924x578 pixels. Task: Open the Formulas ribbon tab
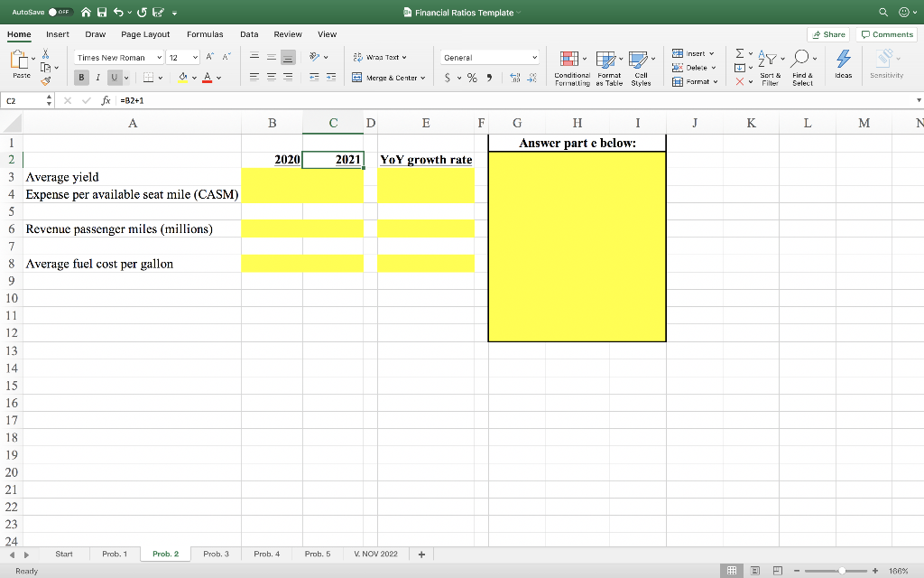point(205,34)
